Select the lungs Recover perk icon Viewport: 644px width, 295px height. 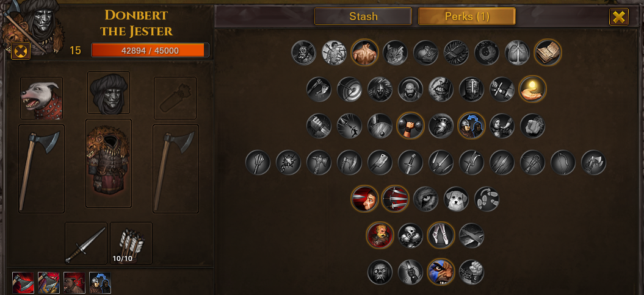pyautogui.click(x=516, y=52)
